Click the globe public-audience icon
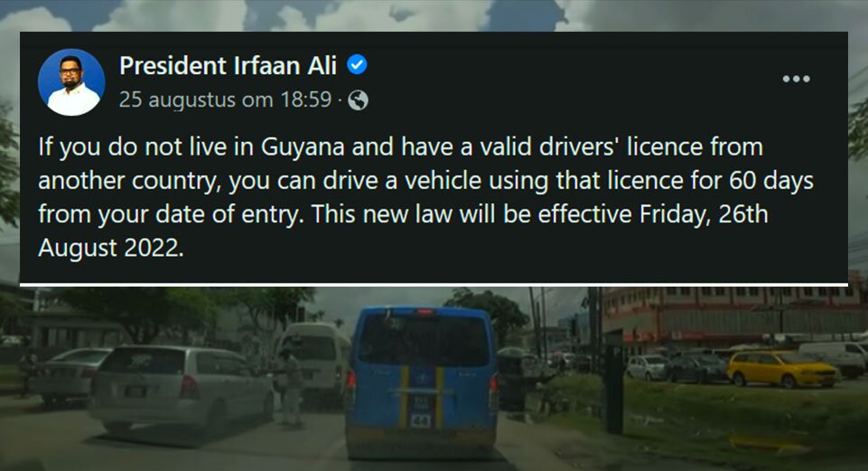 pos(359,100)
